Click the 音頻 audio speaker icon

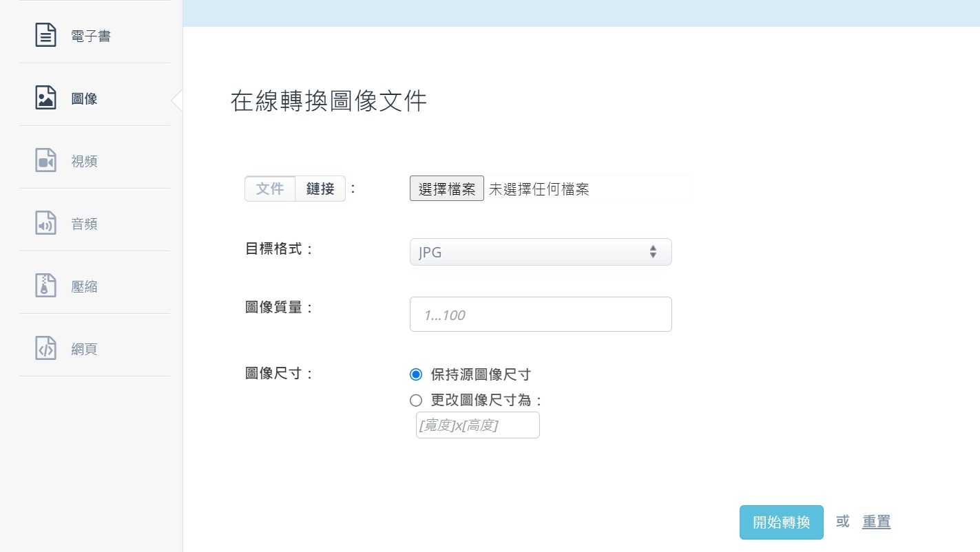45,223
